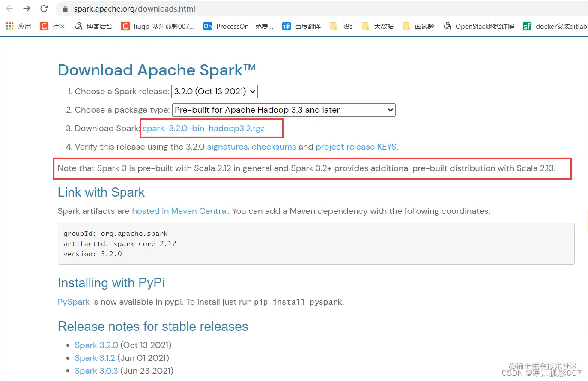This screenshot has height=381, width=588.
Task: Open the project release KEYS link
Action: (x=356, y=147)
